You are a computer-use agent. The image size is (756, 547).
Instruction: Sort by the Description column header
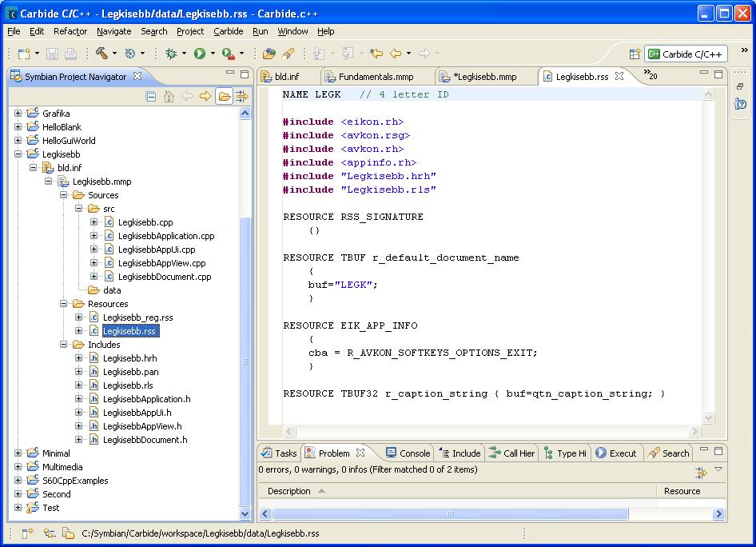click(x=457, y=491)
